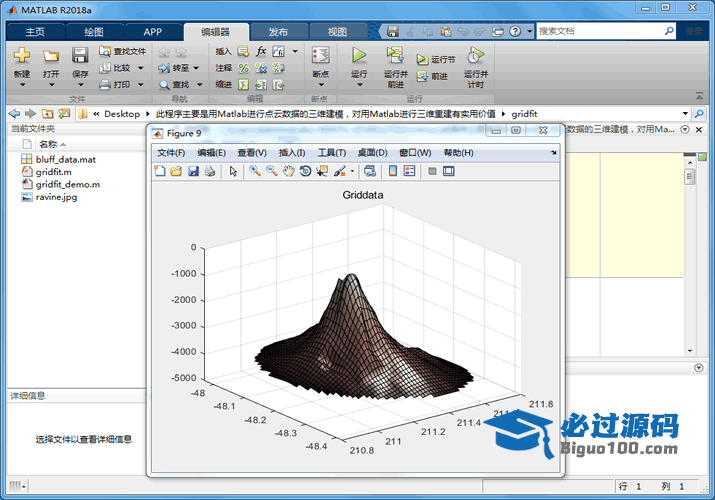Select bluff_data.mat in the file browser
This screenshot has height=500, width=715.
[x=66, y=159]
